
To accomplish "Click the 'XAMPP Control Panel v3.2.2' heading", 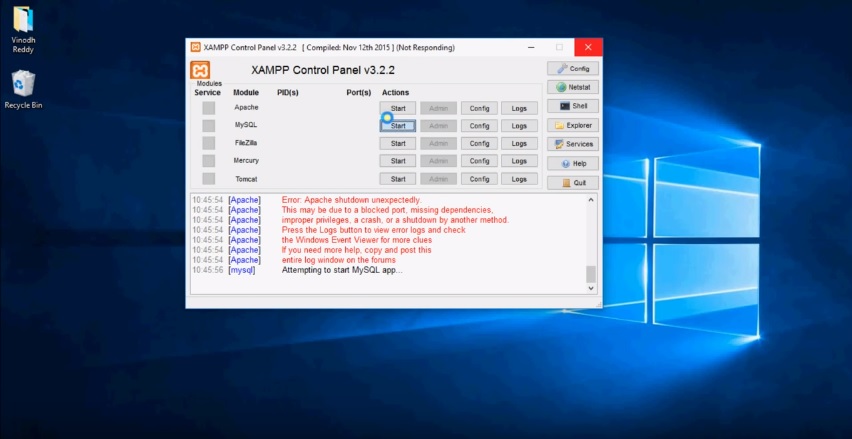I will (x=323, y=70).
